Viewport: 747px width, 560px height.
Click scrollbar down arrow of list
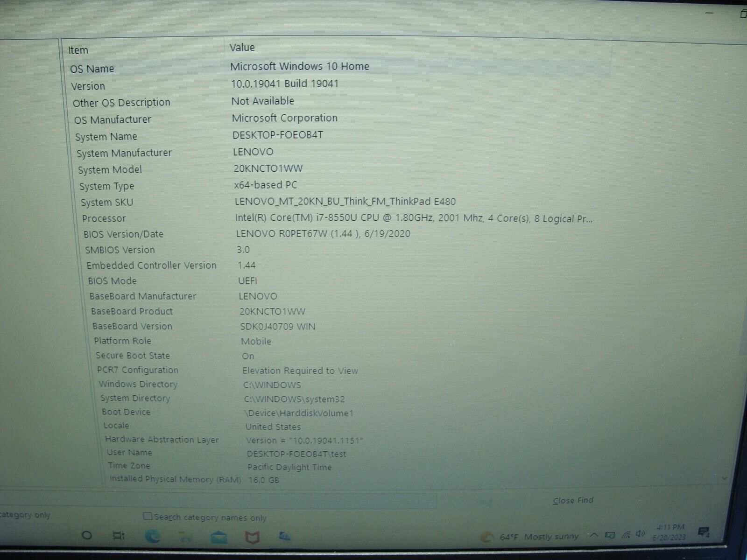pyautogui.click(x=724, y=478)
